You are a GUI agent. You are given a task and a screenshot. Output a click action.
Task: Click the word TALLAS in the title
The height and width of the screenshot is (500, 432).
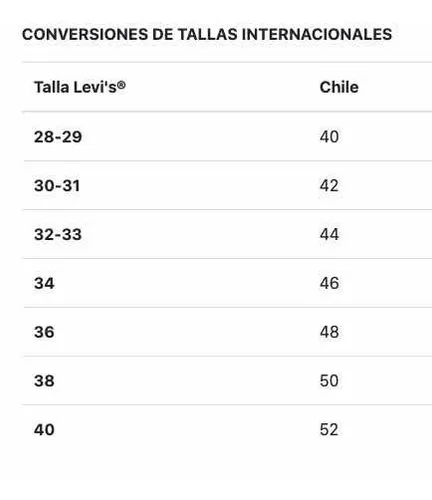(207, 34)
